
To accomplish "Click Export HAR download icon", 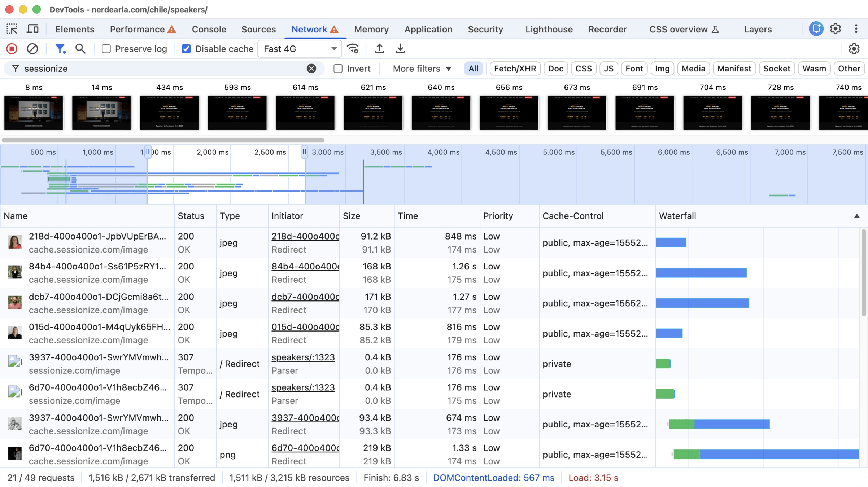I will coord(400,49).
